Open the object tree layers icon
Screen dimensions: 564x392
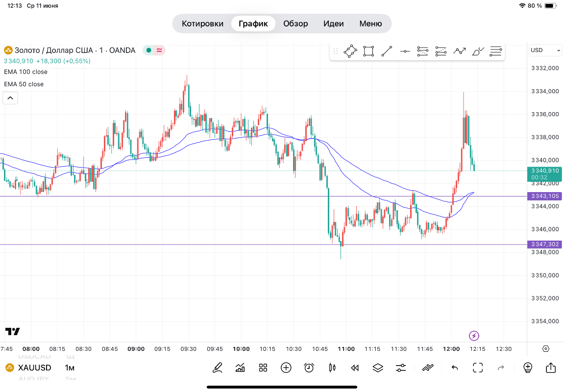pyautogui.click(x=378, y=367)
